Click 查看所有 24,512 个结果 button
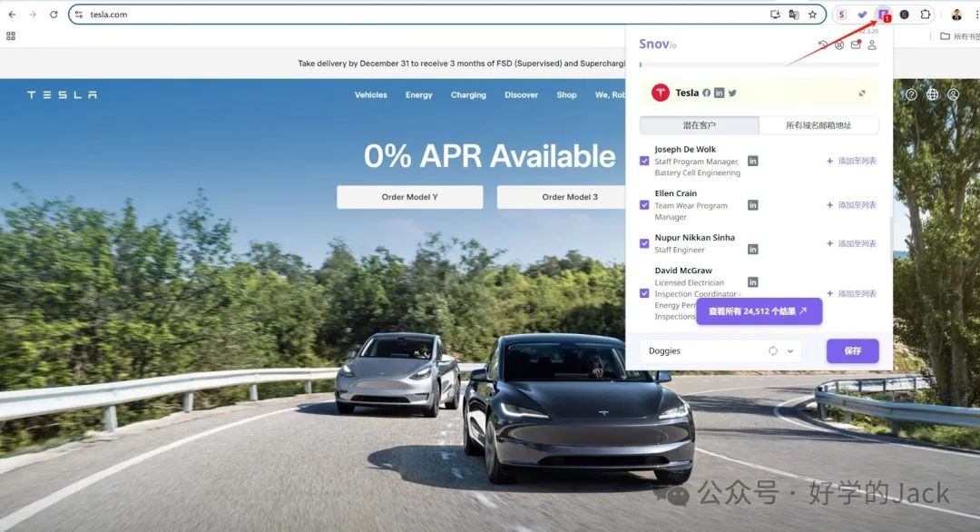Viewport: 980px width, 532px height. pyautogui.click(x=759, y=311)
